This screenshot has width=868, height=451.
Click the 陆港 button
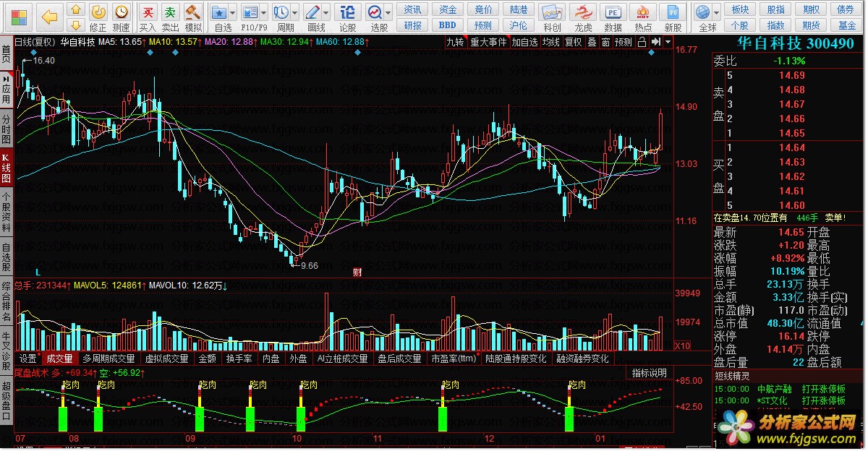click(x=519, y=9)
